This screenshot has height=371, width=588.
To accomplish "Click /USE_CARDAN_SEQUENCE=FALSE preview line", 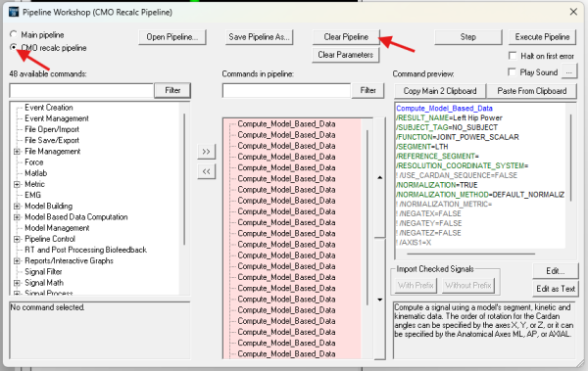I will (457, 175).
